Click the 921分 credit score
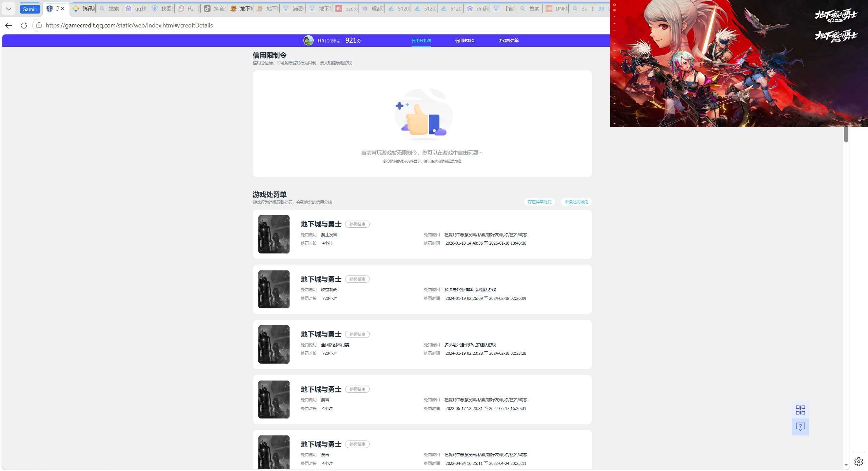The image size is (868, 471). point(353,41)
